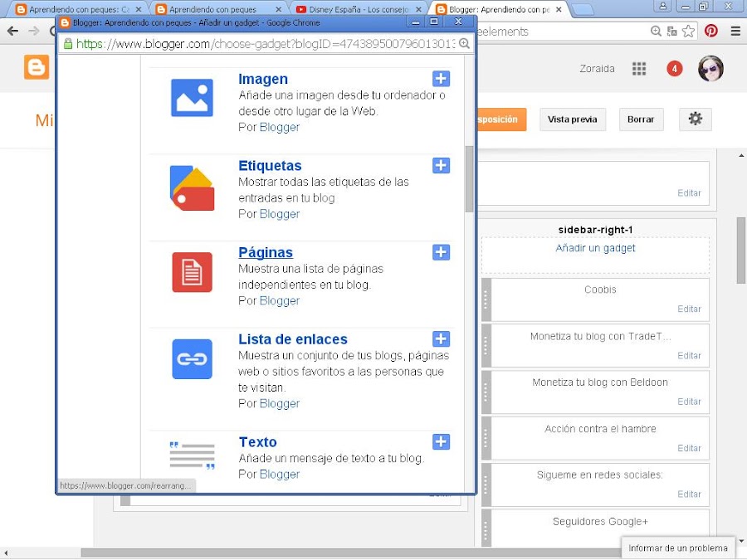Click the popup window secure padlock icon
The image size is (747, 560).
click(x=68, y=44)
